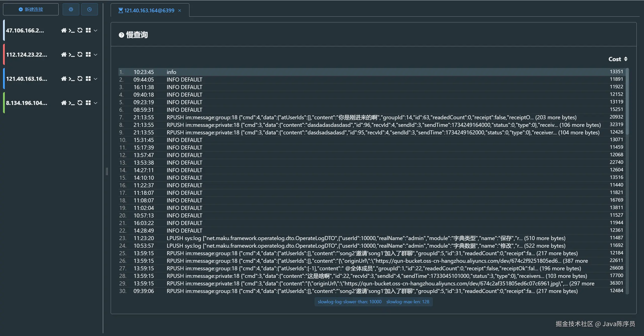
Task: Open the command log clock button
Action: tap(89, 10)
